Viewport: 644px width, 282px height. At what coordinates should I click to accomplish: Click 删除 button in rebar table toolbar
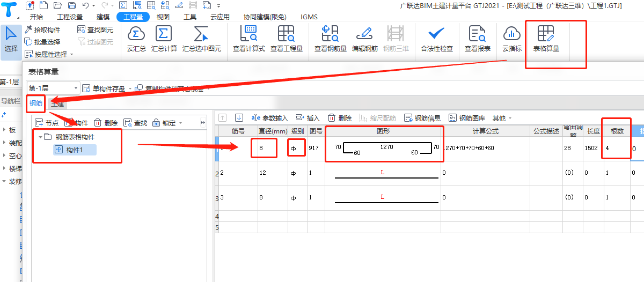(x=340, y=118)
